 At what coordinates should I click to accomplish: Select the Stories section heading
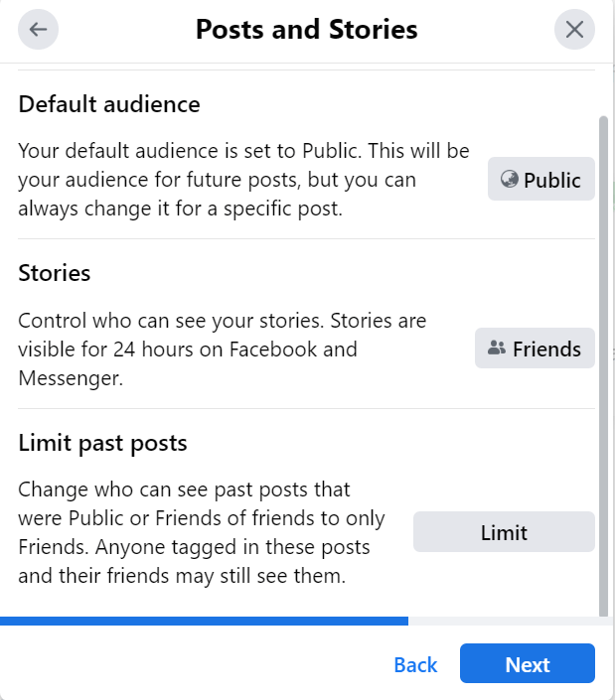click(x=55, y=273)
